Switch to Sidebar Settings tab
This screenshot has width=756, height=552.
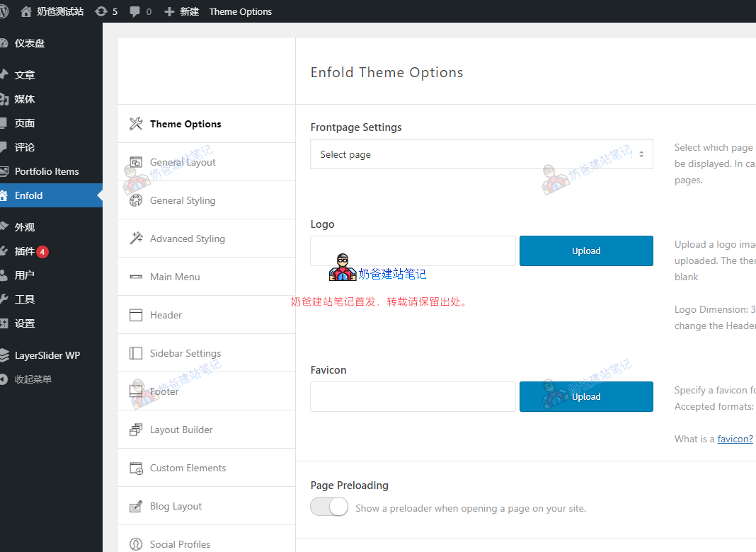tap(185, 353)
